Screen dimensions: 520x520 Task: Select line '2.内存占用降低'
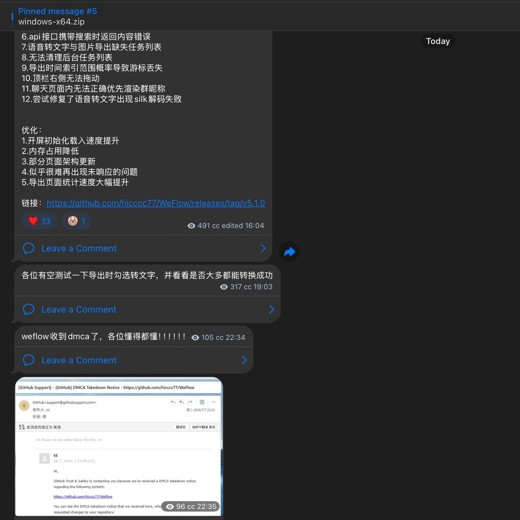50,151
